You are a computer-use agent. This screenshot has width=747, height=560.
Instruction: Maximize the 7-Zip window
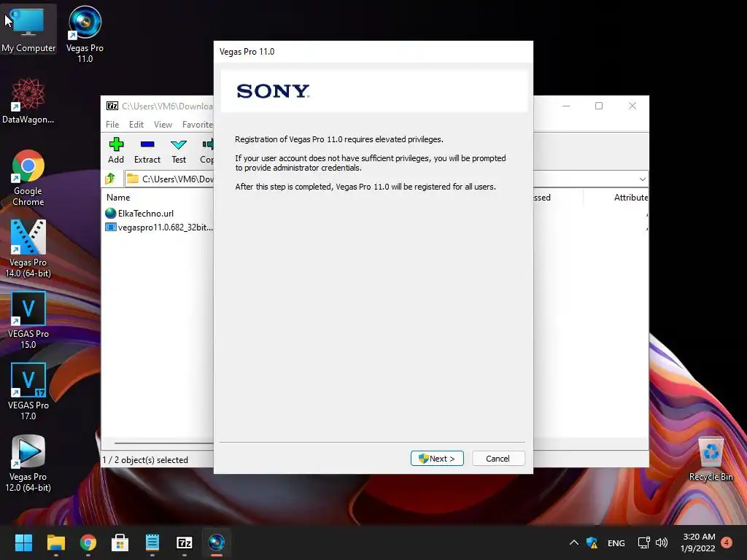point(599,106)
